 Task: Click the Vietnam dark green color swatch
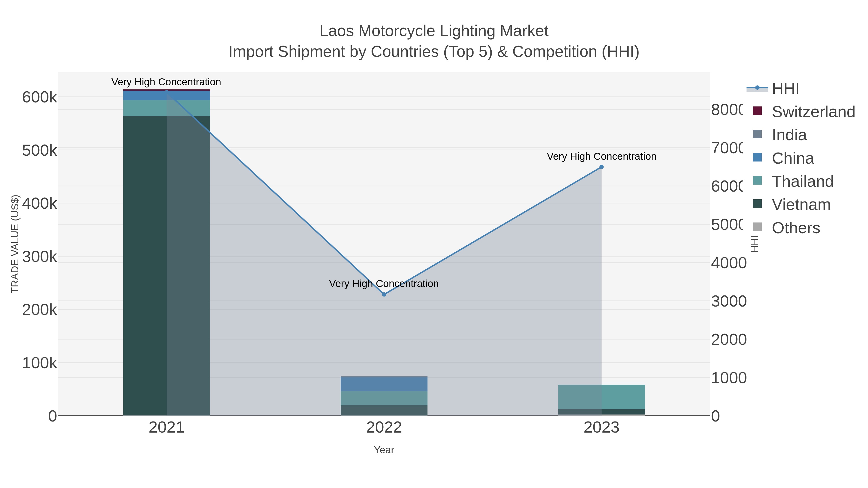pos(757,204)
